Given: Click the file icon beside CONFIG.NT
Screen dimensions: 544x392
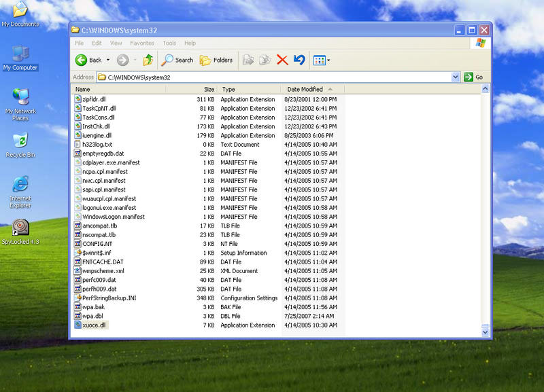Looking at the screenshot, I should pyautogui.click(x=78, y=244).
